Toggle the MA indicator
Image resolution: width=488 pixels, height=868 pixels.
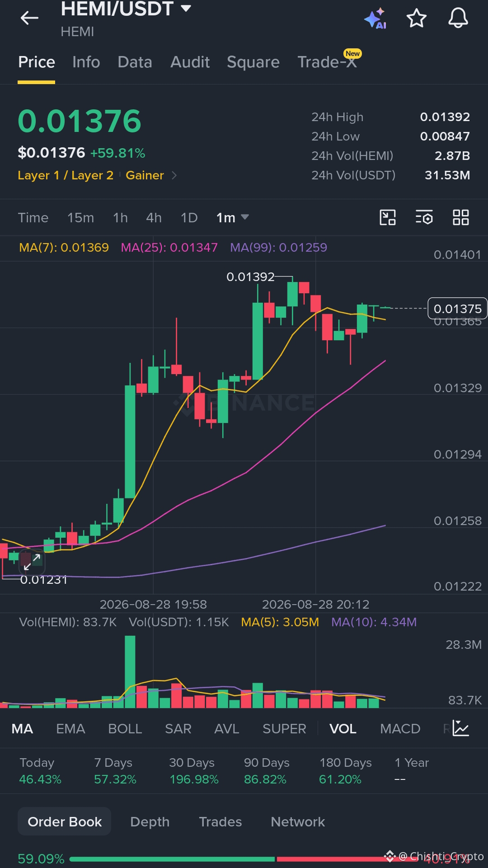click(x=22, y=728)
